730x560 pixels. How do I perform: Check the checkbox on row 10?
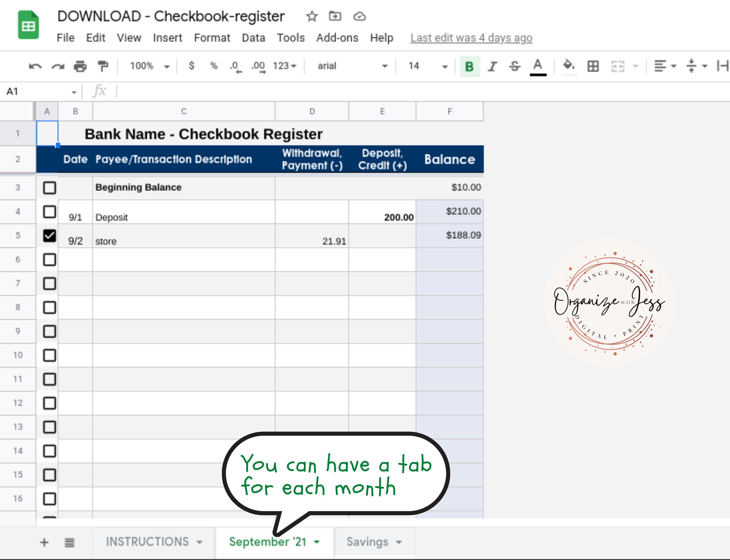click(49, 355)
